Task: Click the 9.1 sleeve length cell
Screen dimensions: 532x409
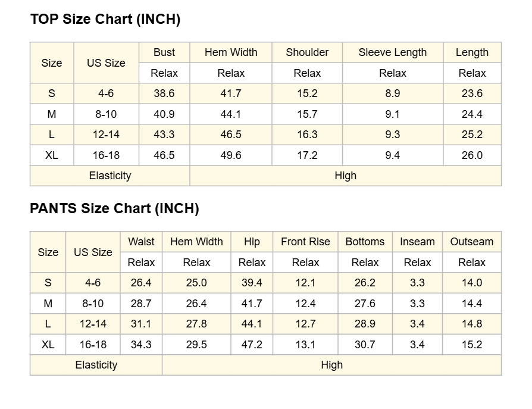Action: [x=393, y=114]
